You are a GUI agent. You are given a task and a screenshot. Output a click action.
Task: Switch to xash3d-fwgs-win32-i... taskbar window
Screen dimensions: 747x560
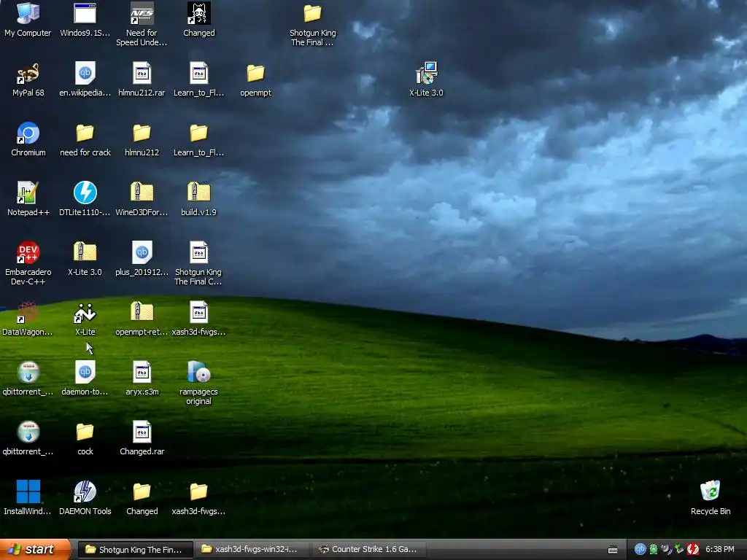pos(251,550)
